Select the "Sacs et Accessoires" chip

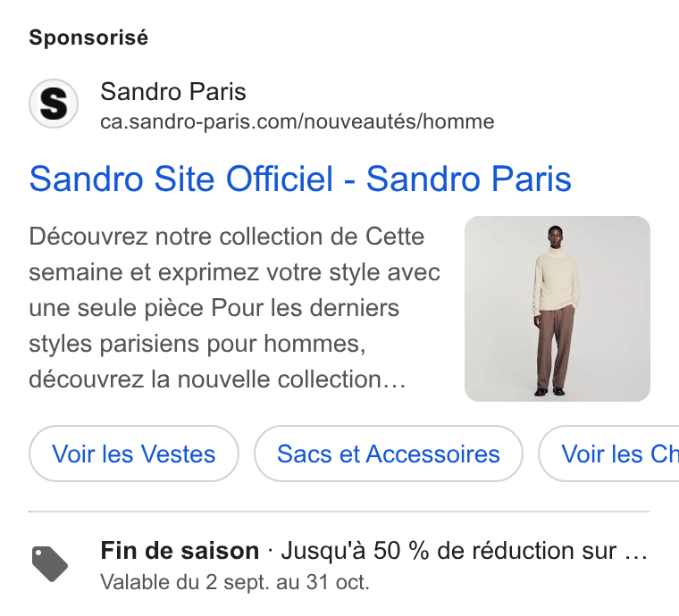point(389,454)
